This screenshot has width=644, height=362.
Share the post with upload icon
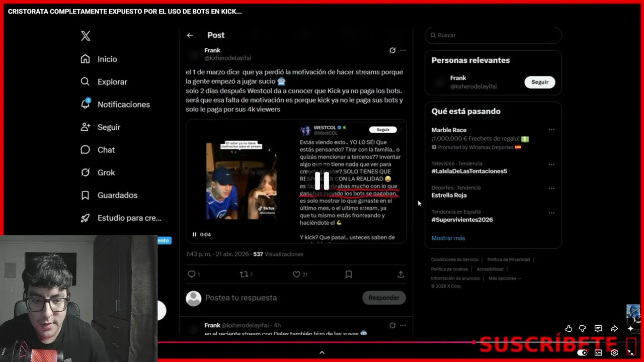tap(400, 274)
